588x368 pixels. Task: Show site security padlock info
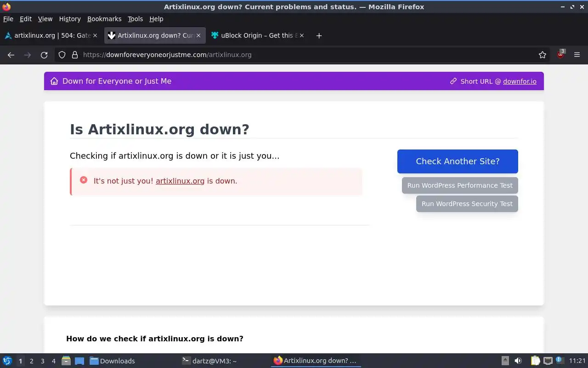(x=75, y=55)
